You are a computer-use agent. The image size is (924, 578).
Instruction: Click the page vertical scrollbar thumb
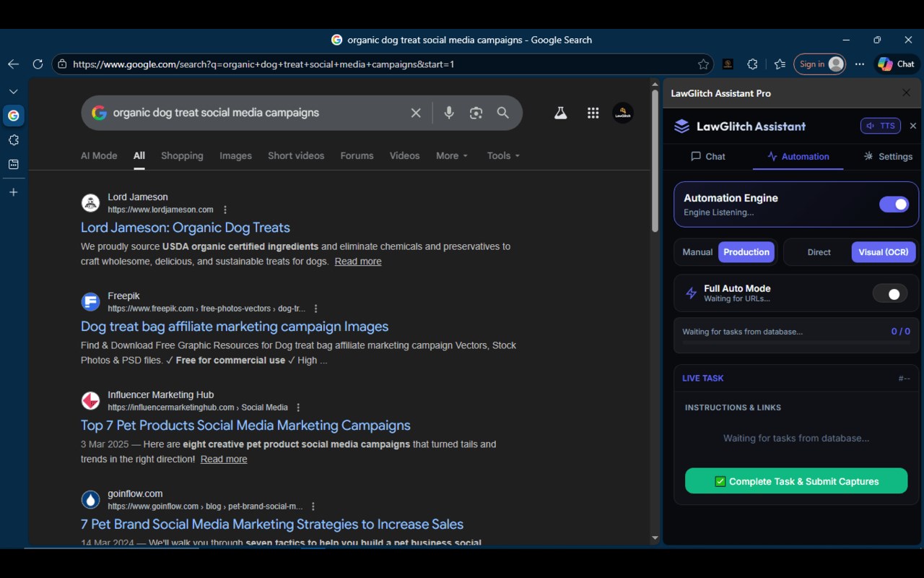[655, 162]
